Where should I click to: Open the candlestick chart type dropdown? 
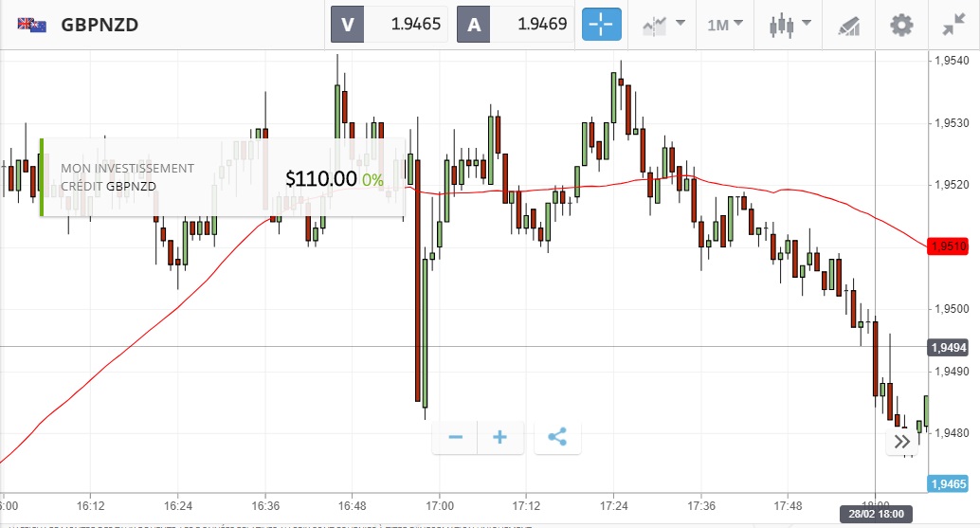point(789,25)
